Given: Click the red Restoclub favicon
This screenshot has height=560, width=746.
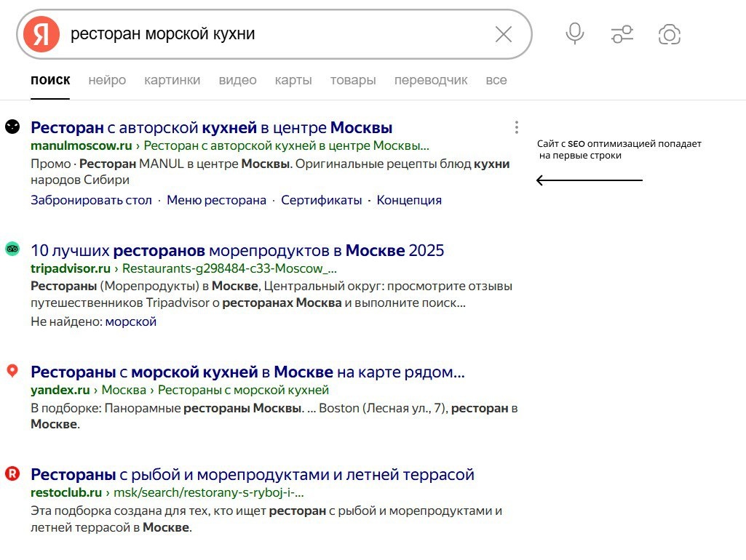Looking at the screenshot, I should click(12, 474).
